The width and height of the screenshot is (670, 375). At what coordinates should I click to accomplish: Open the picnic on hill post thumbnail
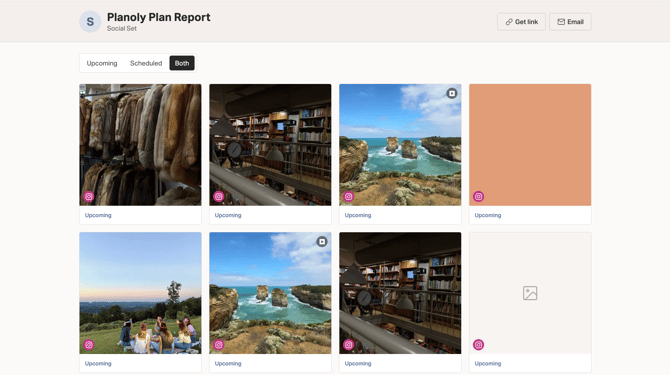click(140, 293)
